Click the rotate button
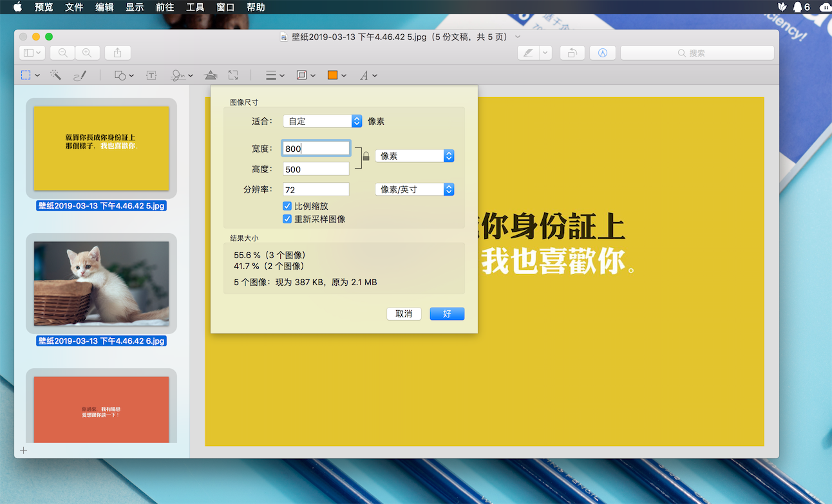Viewport: 832px width, 504px height. 572,53
